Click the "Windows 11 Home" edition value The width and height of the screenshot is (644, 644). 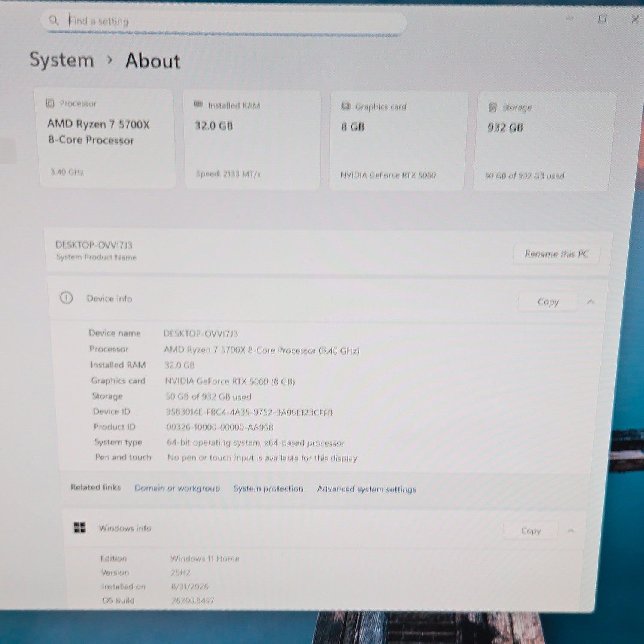pyautogui.click(x=205, y=559)
